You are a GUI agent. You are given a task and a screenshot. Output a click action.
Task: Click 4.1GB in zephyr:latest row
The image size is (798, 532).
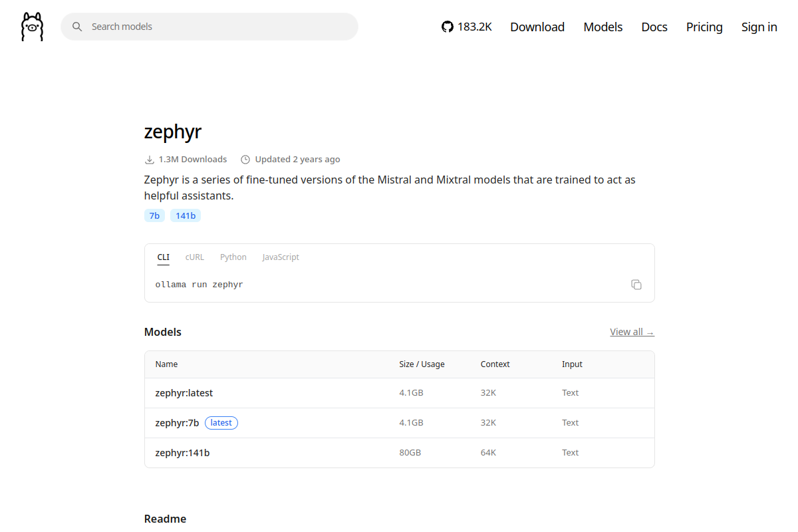(411, 393)
